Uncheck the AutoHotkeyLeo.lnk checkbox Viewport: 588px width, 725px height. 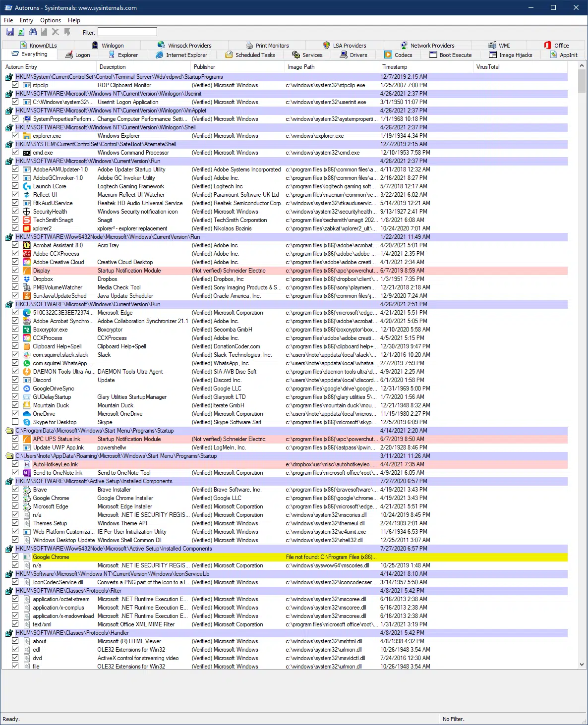(x=15, y=464)
